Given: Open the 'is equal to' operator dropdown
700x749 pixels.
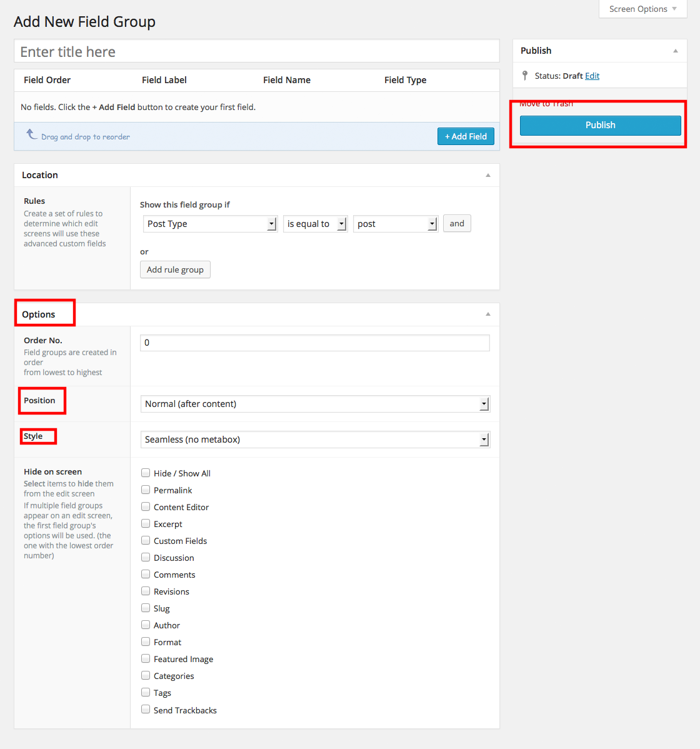Looking at the screenshot, I should point(315,224).
